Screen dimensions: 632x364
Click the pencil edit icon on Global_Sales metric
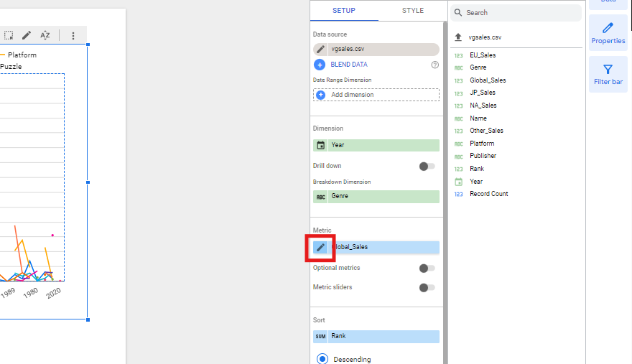tap(321, 247)
